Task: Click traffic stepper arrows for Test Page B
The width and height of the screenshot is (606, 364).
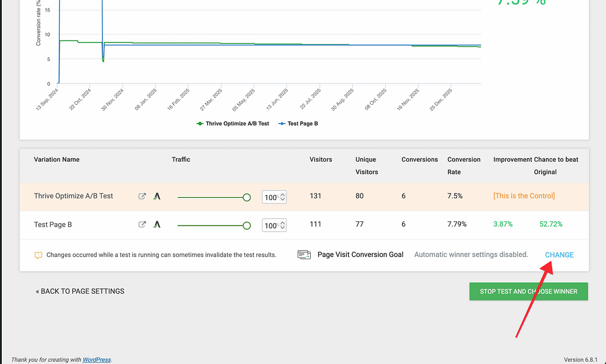Action: (283, 226)
